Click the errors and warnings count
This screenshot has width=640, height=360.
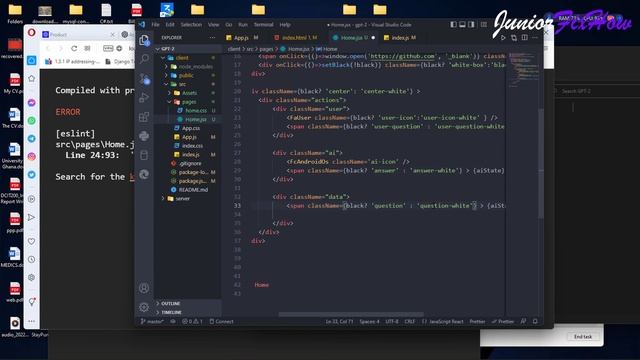pyautogui.click(x=192, y=322)
